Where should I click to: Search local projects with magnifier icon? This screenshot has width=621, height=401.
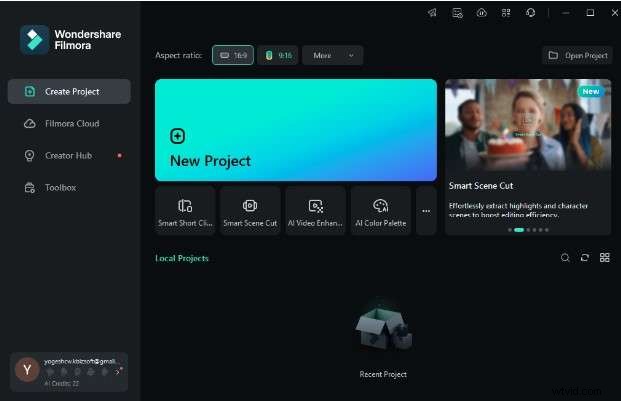[x=565, y=258]
